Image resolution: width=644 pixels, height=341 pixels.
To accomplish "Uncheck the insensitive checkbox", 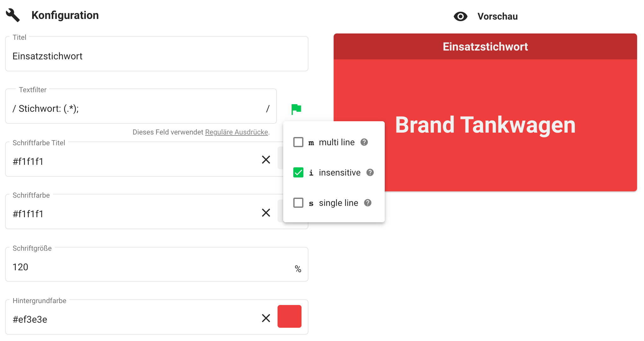I will (x=298, y=172).
